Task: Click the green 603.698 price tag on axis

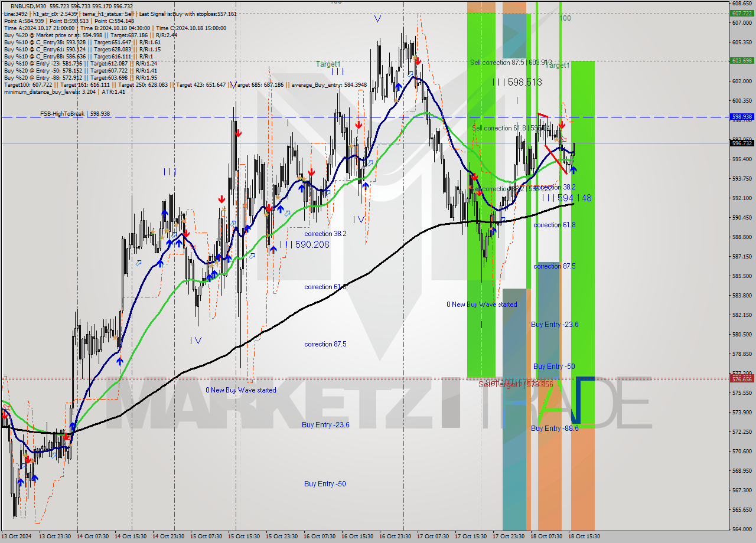Action: click(741, 60)
